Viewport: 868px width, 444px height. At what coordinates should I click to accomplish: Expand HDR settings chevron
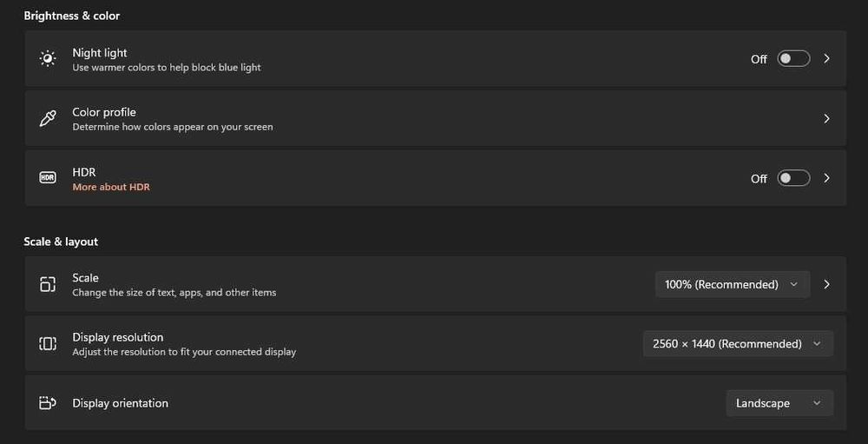(826, 178)
